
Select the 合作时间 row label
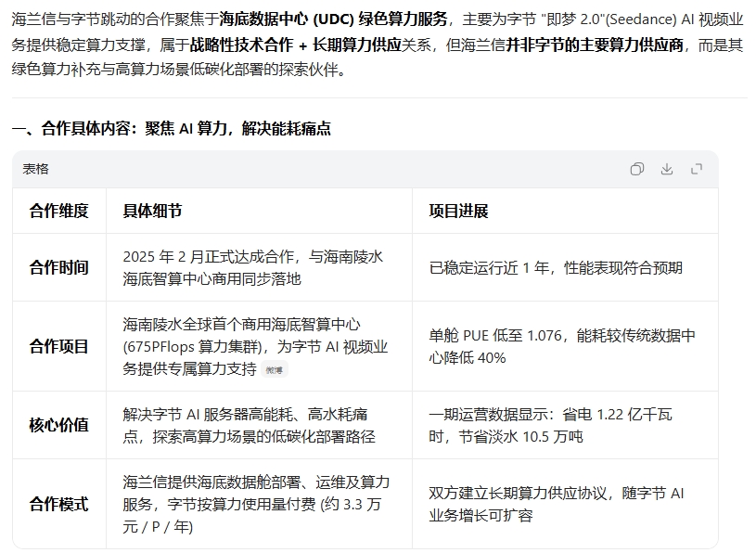[x=58, y=267]
